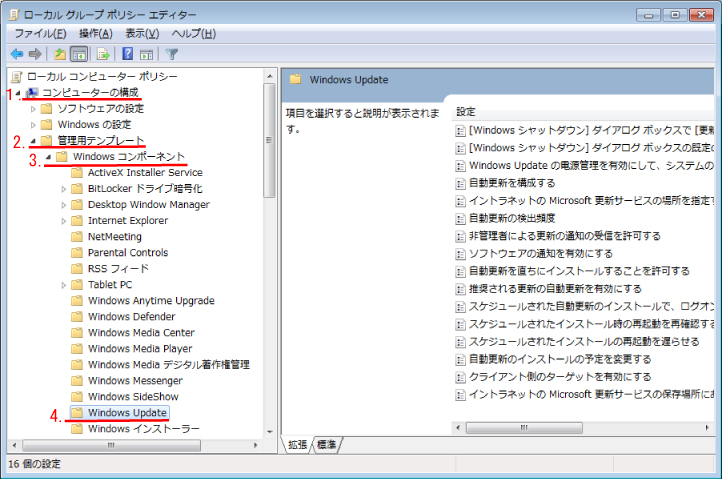Expand the Windows の設定 node
The width and height of the screenshot is (722, 479).
[x=33, y=125]
